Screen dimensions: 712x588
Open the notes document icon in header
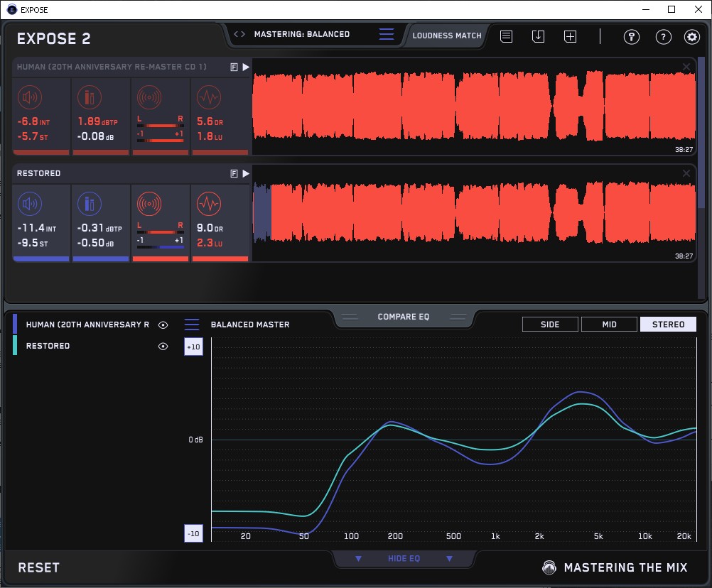tap(506, 36)
